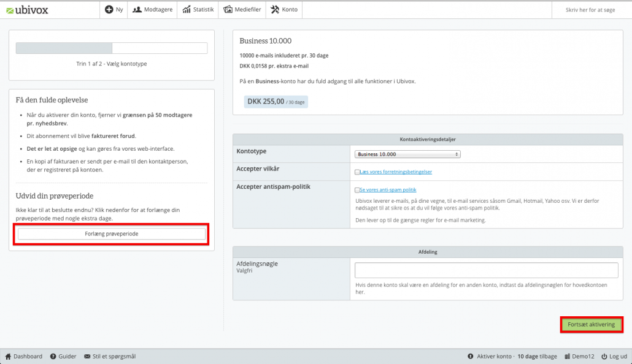Image resolution: width=632 pixels, height=364 pixels.
Task: Click the Ny plus icon to create new
Action: pos(109,9)
